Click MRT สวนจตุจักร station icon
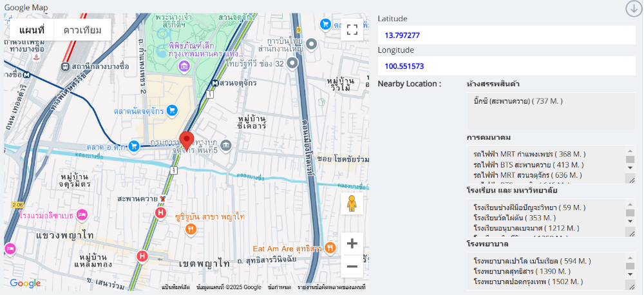Screen dimensions: 644x295 point(214,83)
